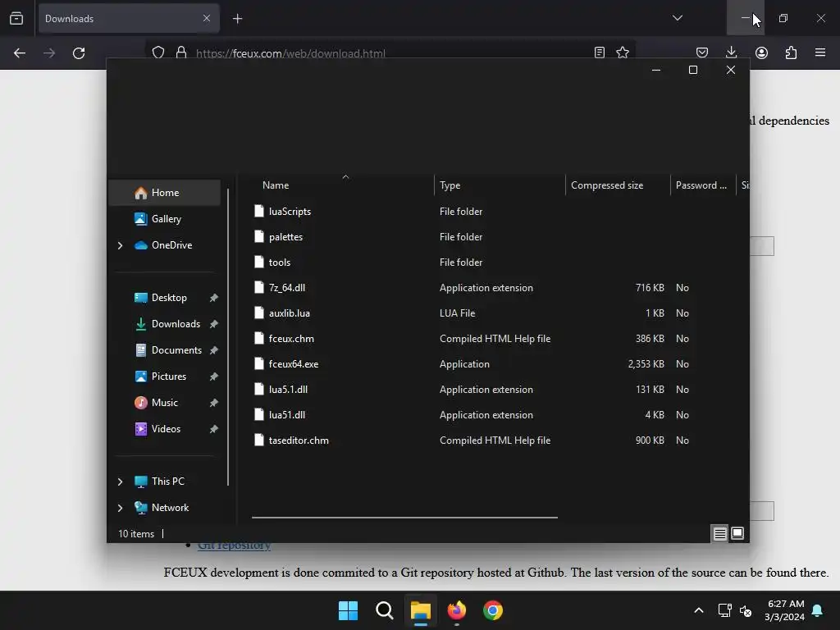Click pin icon next to Videos
The height and width of the screenshot is (630, 840).
pos(214,429)
